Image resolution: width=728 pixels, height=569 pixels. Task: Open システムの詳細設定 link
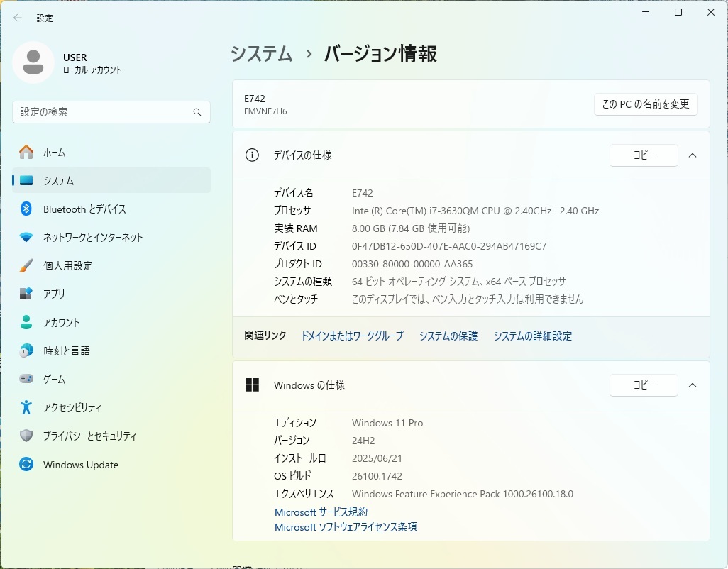point(533,336)
